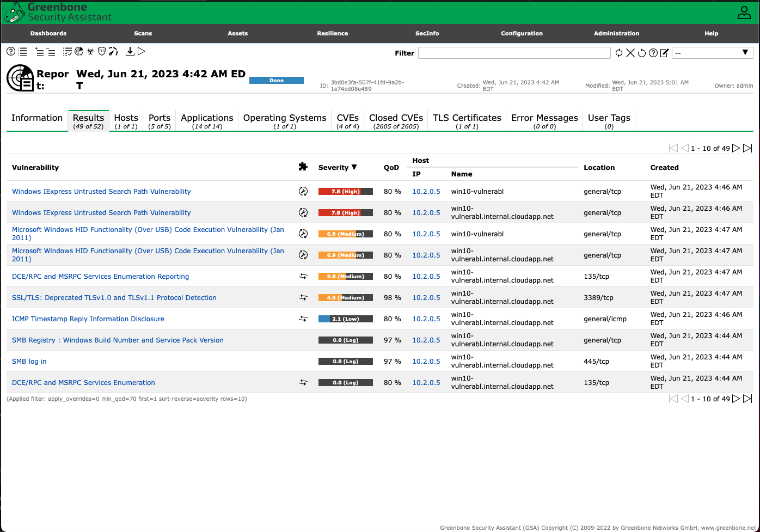Switch to the Hosts tab
Image resolution: width=760 pixels, height=532 pixels.
click(x=126, y=121)
